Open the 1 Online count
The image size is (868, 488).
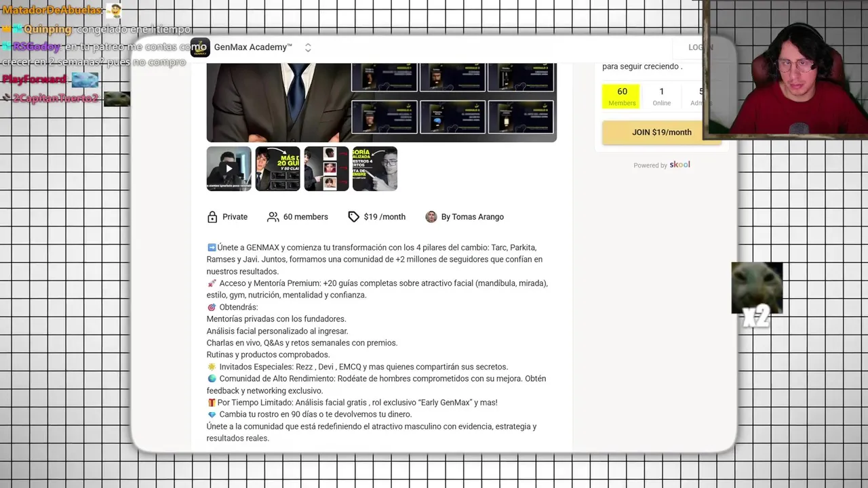[x=662, y=96]
